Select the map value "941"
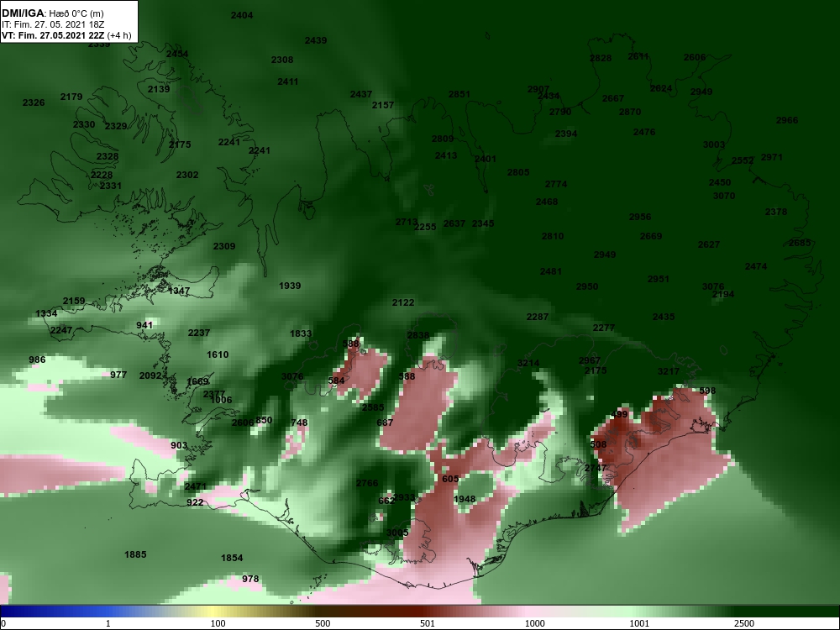The image size is (840, 630). pyautogui.click(x=144, y=324)
